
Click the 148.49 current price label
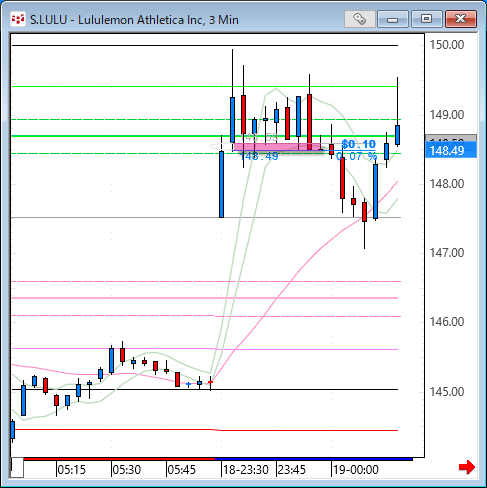coord(451,150)
